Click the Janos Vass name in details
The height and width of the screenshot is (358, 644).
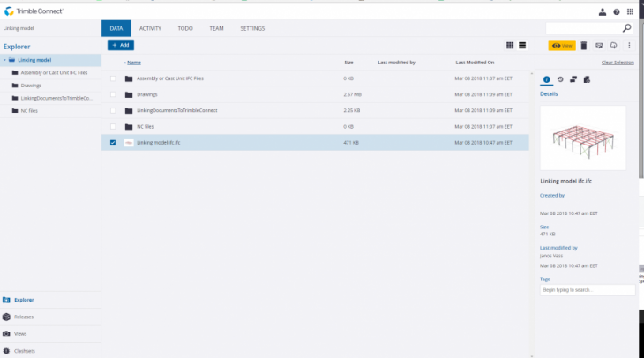click(x=551, y=256)
